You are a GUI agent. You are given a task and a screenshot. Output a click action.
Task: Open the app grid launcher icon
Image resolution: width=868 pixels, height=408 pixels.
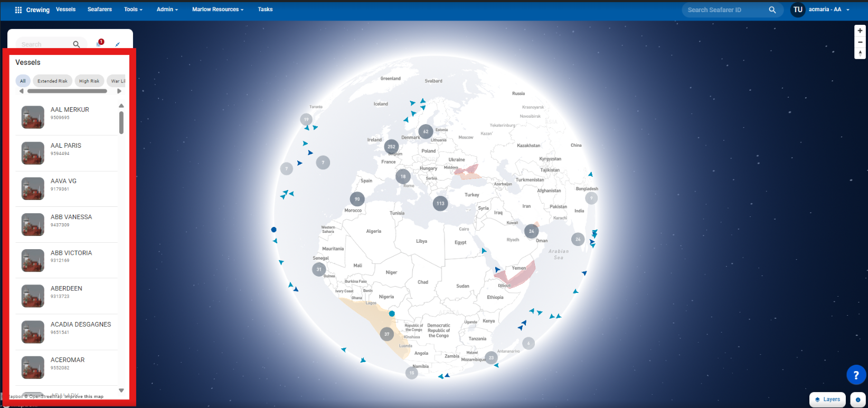[18, 10]
